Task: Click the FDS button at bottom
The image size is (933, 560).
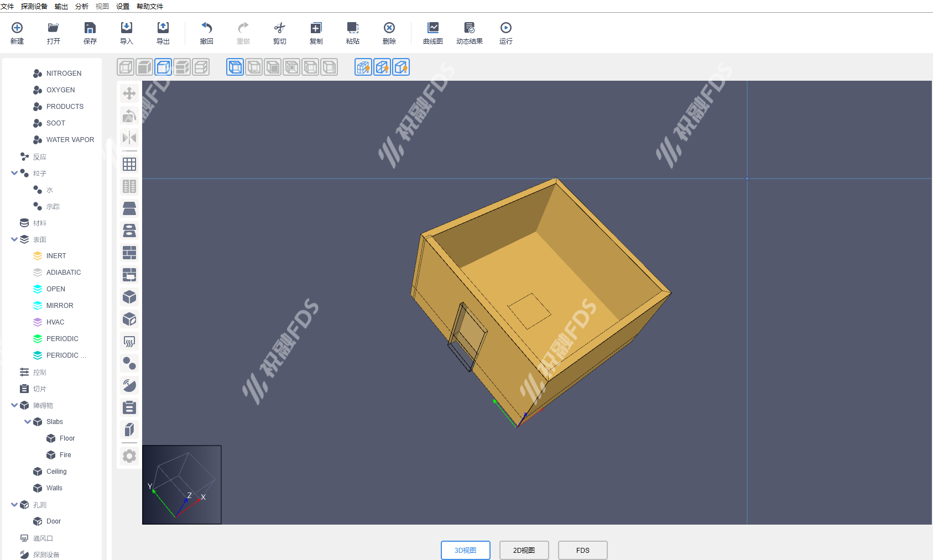Action: pyautogui.click(x=582, y=550)
